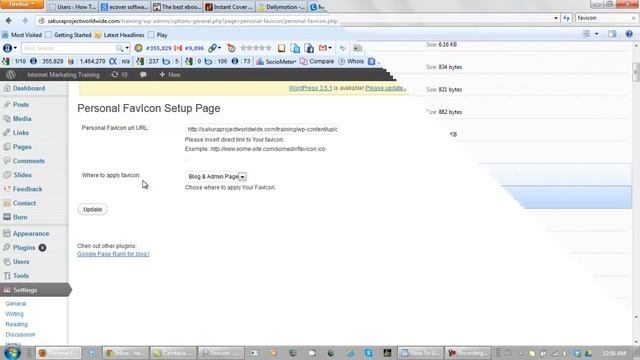Open the Getting Started bookmark
The height and width of the screenshot is (360, 640).
point(69,35)
